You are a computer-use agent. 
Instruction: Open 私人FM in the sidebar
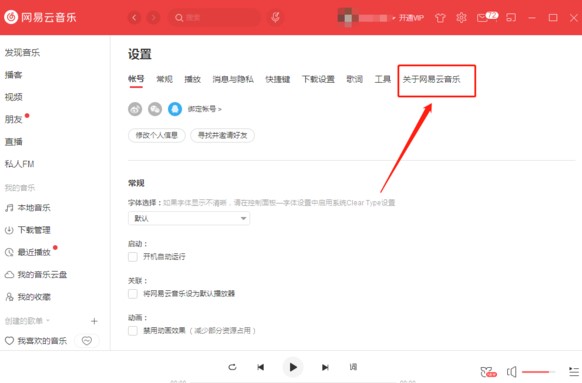pos(20,164)
